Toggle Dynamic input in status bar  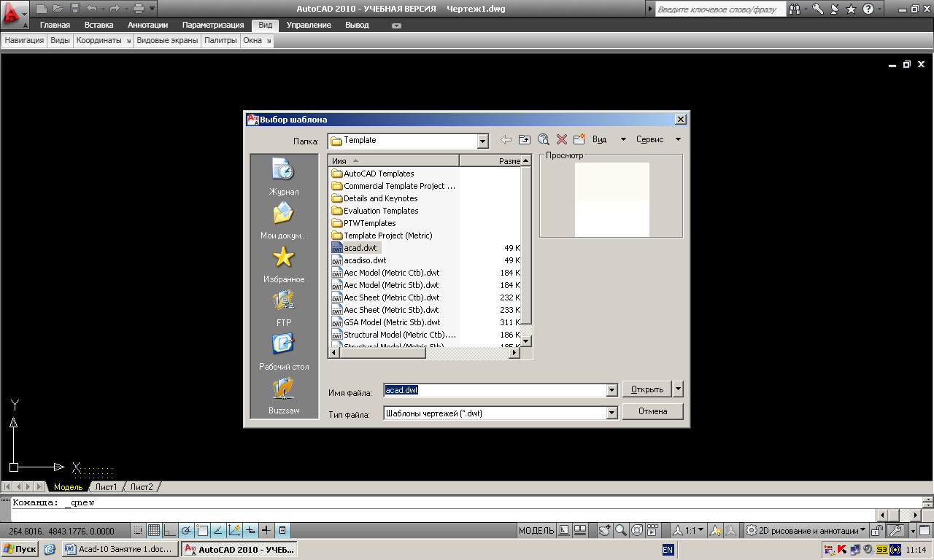pos(250,530)
